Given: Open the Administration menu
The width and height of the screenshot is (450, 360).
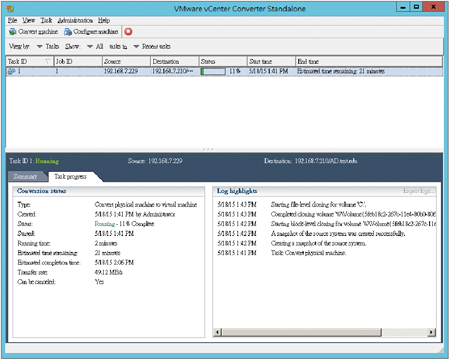Looking at the screenshot, I should pos(75,20).
